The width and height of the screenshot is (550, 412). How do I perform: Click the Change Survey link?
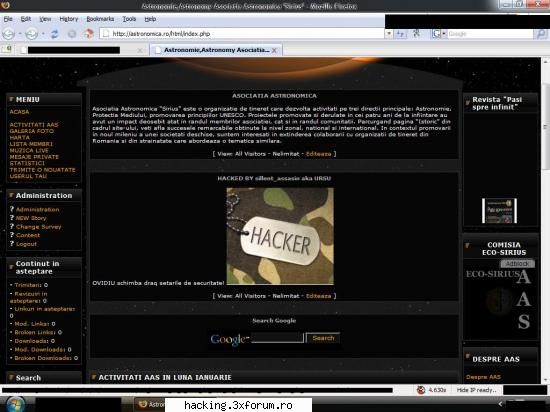pyautogui.click(x=39, y=227)
